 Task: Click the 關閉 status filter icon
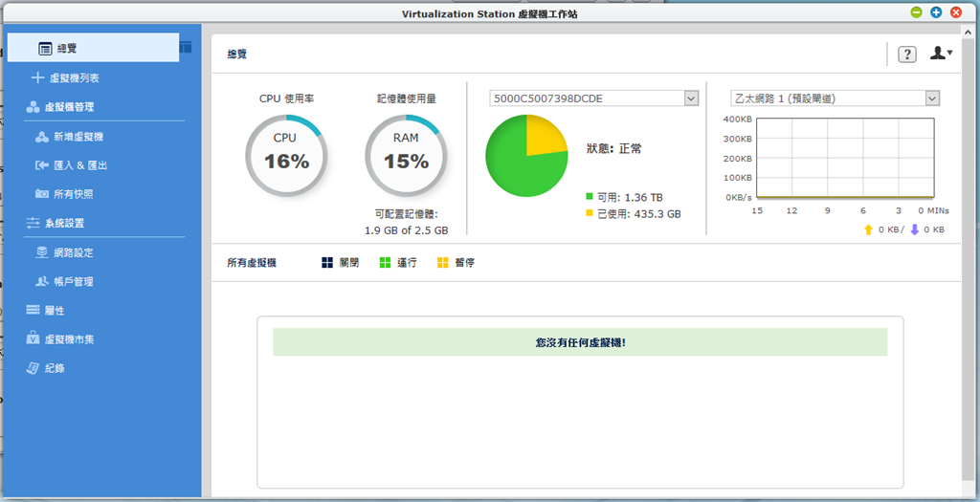click(327, 263)
